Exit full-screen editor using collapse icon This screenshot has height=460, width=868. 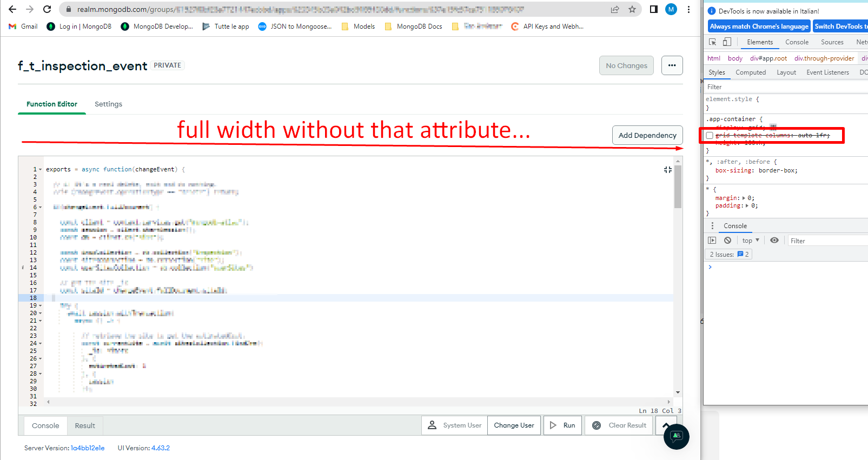pos(667,170)
